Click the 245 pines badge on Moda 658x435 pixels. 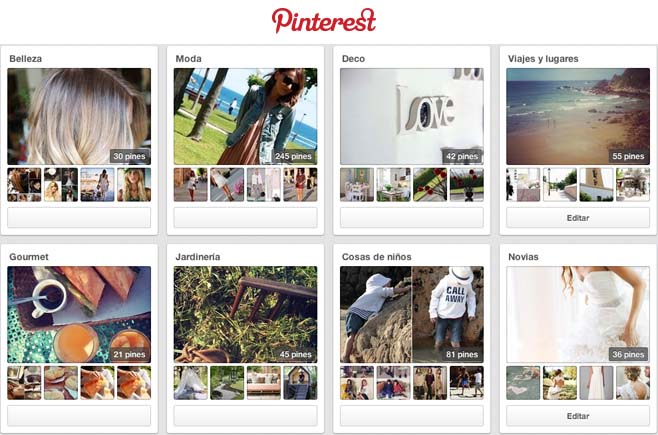[x=293, y=156]
